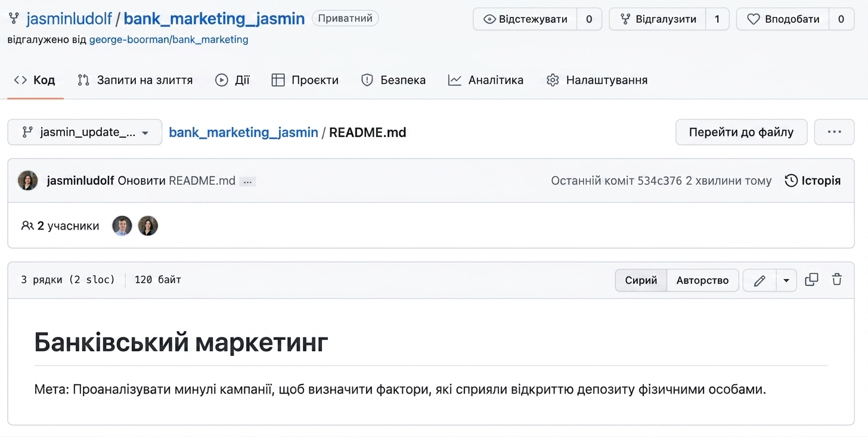Click the bank_marketing_jasmin breadcrumb link

click(243, 132)
